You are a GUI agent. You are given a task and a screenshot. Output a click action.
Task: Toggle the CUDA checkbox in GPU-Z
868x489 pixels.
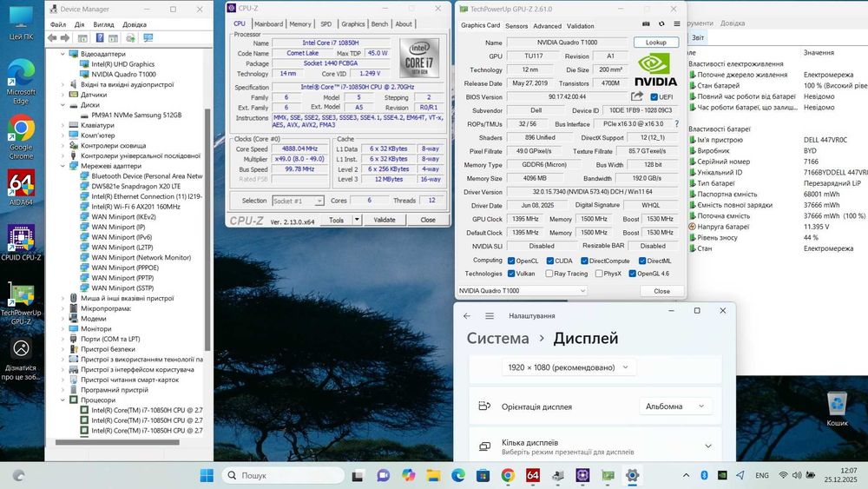pyautogui.click(x=549, y=261)
